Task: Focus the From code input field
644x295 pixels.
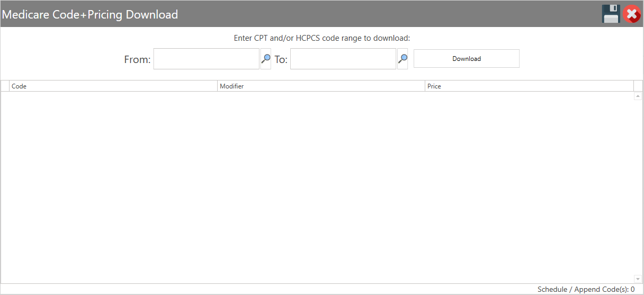Action: 207,59
